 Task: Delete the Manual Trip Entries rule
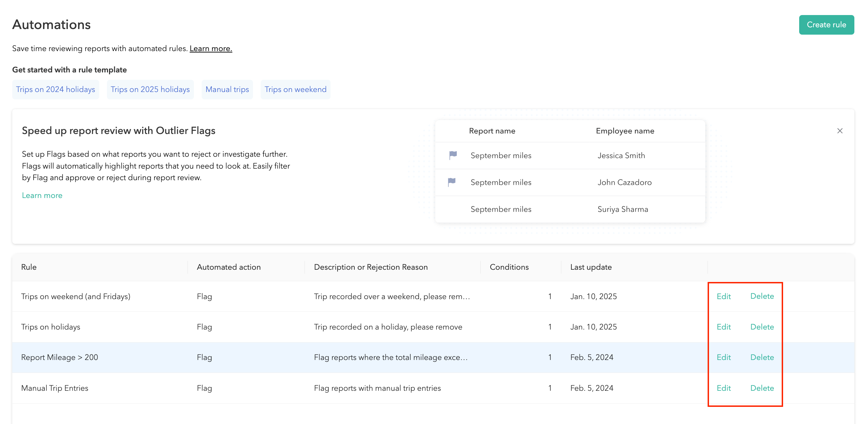[762, 388]
